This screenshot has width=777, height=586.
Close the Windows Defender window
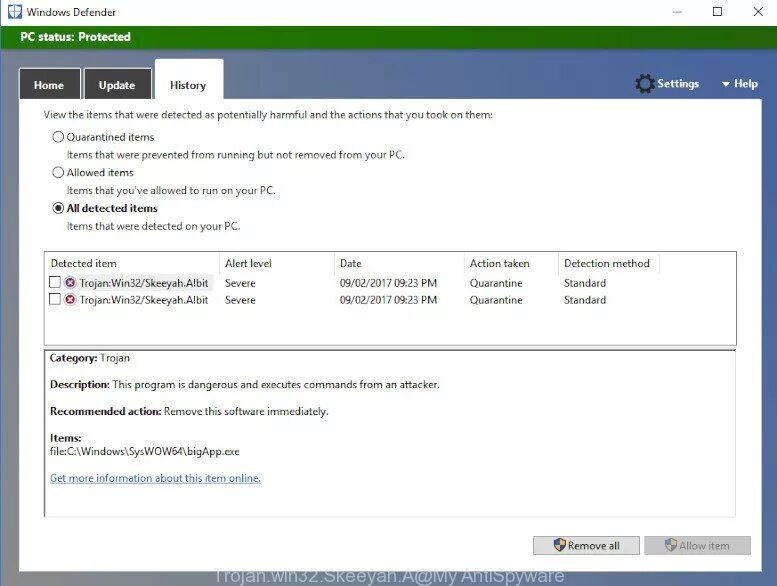758,11
